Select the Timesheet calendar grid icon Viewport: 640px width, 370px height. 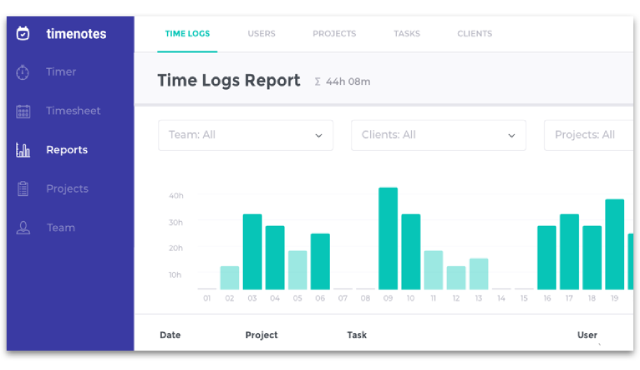point(23,111)
